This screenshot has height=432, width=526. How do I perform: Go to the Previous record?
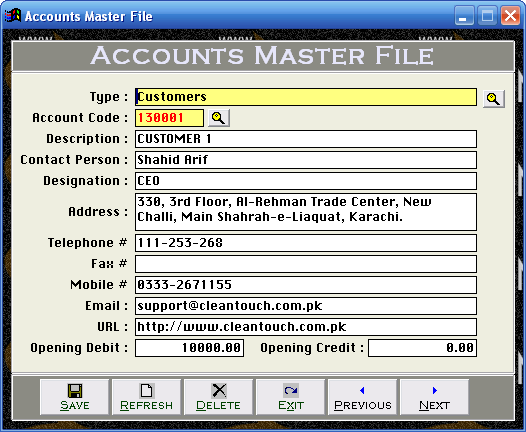click(x=363, y=397)
